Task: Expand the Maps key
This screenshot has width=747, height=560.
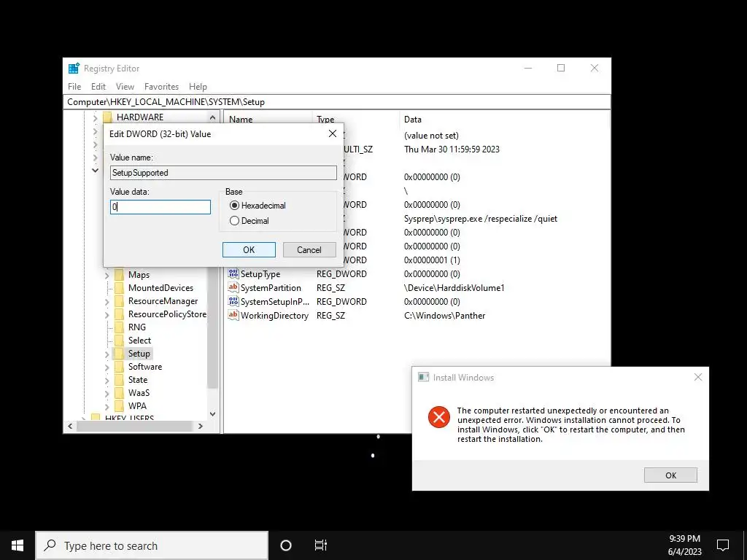Action: tap(107, 275)
